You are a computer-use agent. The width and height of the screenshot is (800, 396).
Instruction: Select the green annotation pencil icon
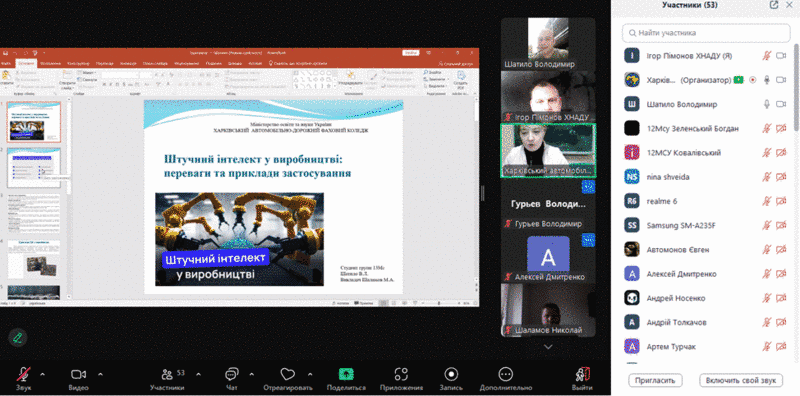coord(18,337)
